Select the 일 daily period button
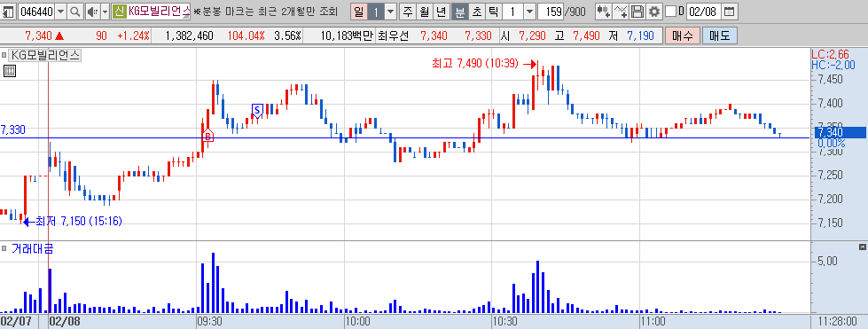The width and height of the screenshot is (868, 329). pyautogui.click(x=359, y=11)
